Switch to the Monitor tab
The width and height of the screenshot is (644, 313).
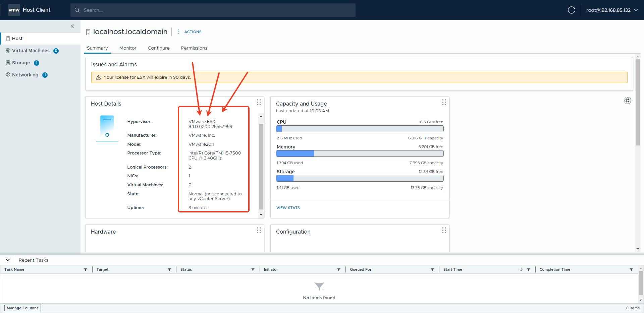click(128, 48)
